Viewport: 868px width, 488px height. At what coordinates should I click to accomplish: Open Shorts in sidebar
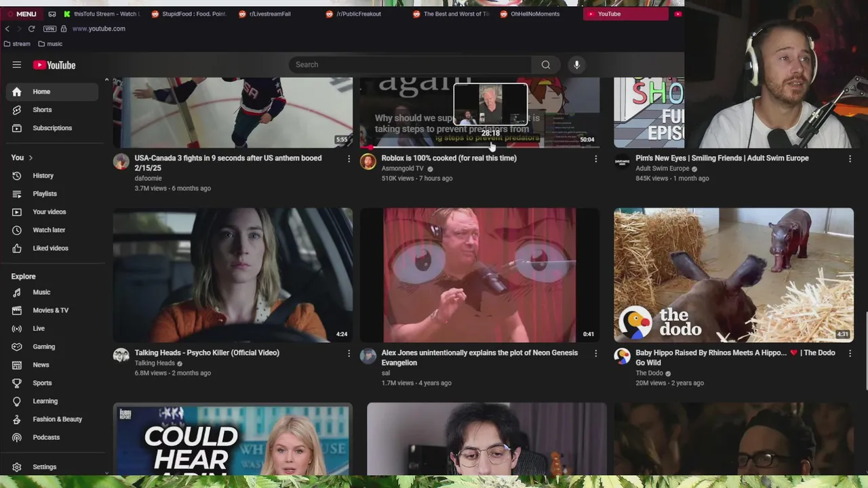point(52,110)
